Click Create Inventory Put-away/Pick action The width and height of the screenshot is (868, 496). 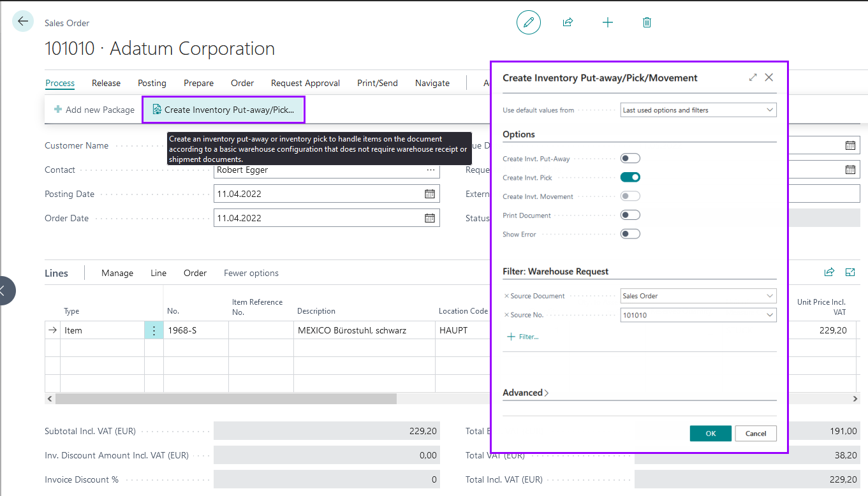pos(223,110)
